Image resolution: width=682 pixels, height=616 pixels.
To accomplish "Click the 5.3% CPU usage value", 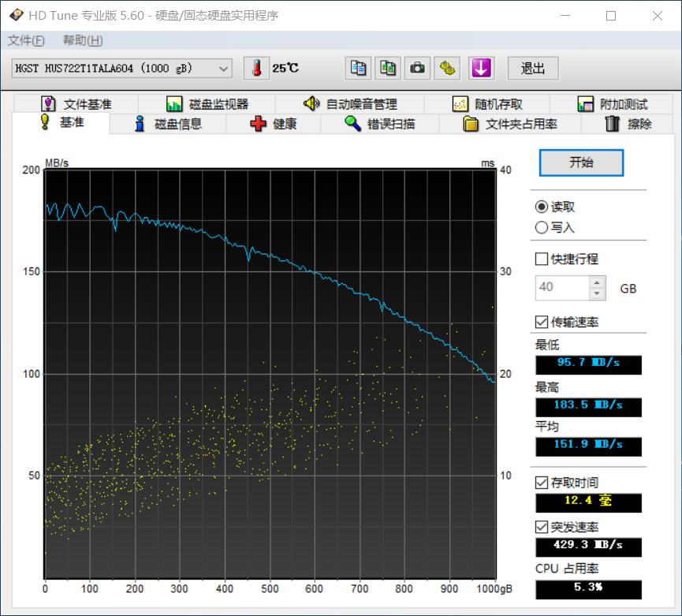I will click(x=588, y=589).
